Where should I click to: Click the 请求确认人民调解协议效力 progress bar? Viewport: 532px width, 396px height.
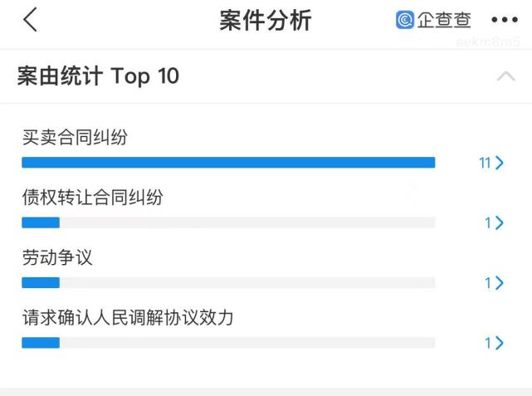(228, 343)
